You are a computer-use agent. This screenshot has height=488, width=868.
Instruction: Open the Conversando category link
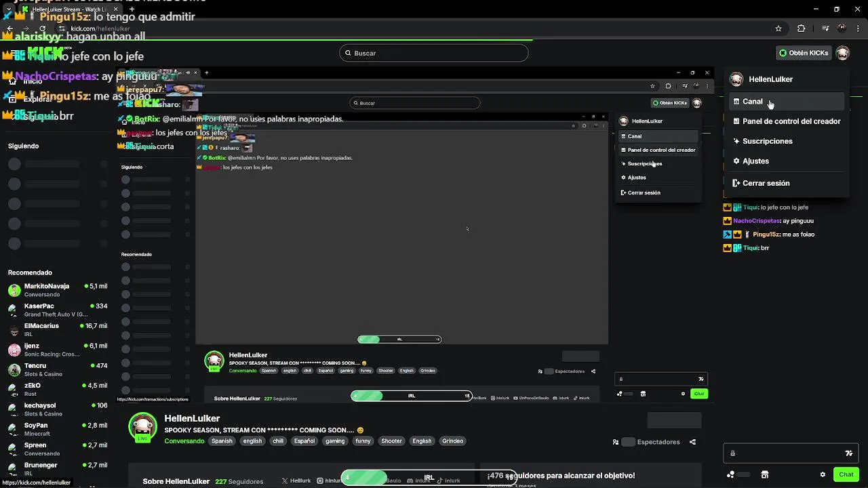click(184, 441)
